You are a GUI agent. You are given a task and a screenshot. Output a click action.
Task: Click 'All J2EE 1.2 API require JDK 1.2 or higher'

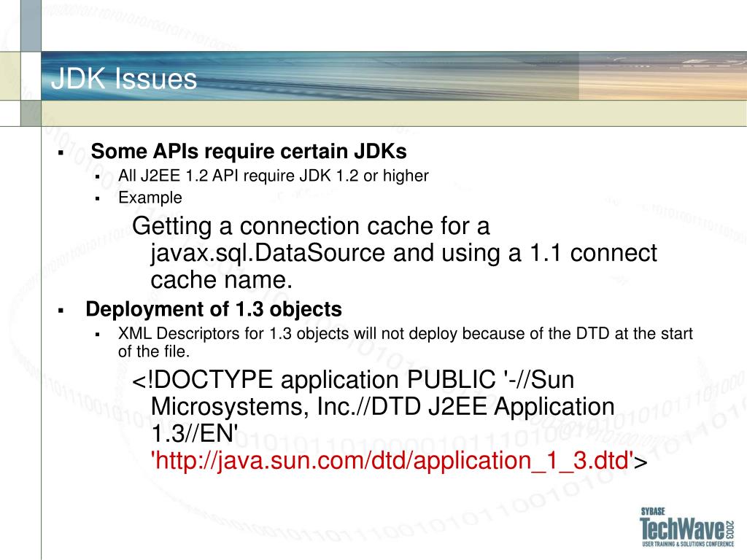pos(274,176)
